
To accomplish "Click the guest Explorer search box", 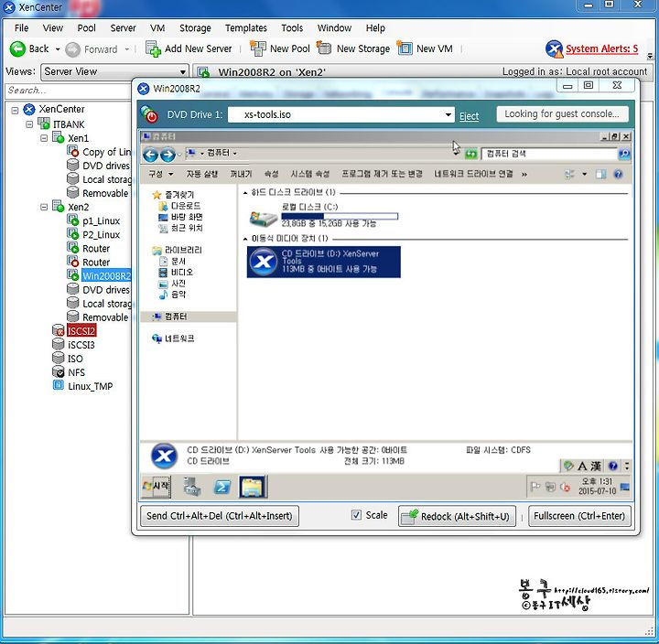I will coord(549,154).
